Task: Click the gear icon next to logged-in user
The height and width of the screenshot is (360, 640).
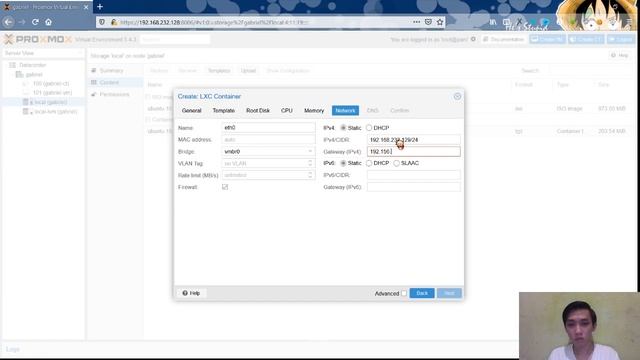Action: (473, 39)
